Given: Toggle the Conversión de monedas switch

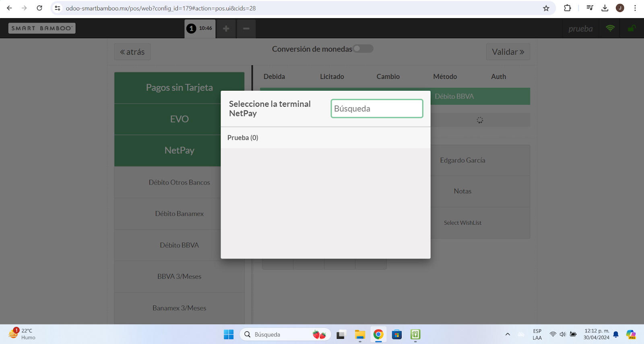Looking at the screenshot, I should [x=363, y=49].
